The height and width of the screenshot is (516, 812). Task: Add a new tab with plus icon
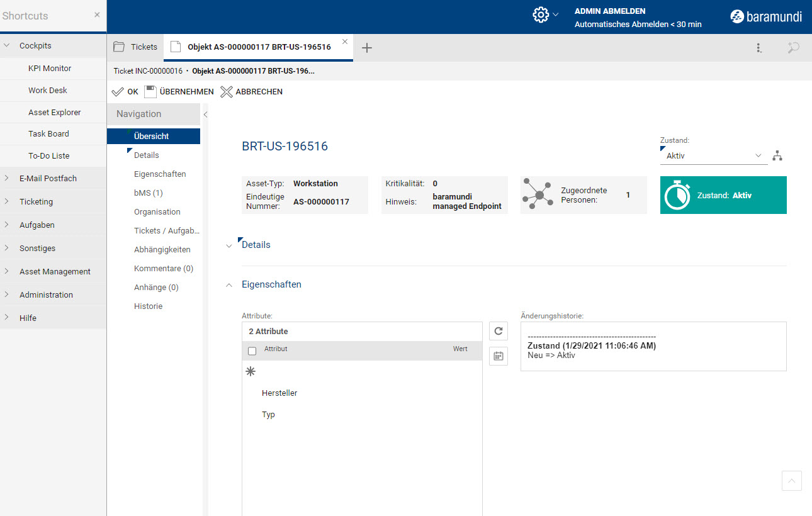[x=367, y=48]
